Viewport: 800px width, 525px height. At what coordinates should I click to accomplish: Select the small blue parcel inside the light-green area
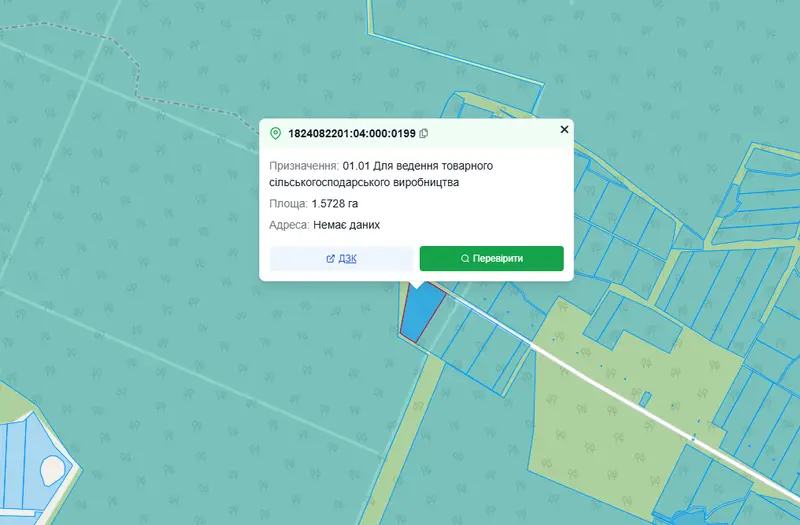645,399
